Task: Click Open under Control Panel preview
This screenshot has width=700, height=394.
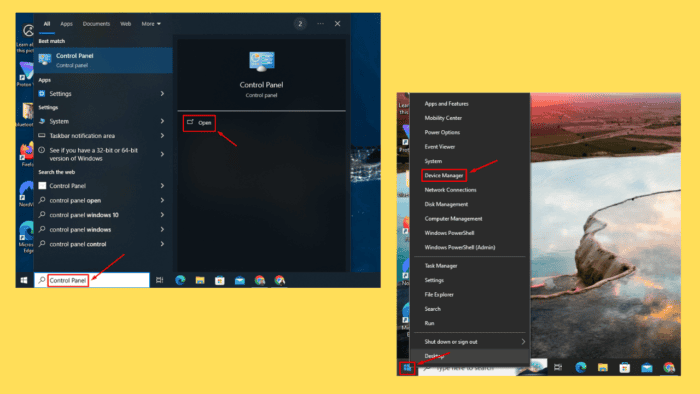Action: pyautogui.click(x=200, y=123)
